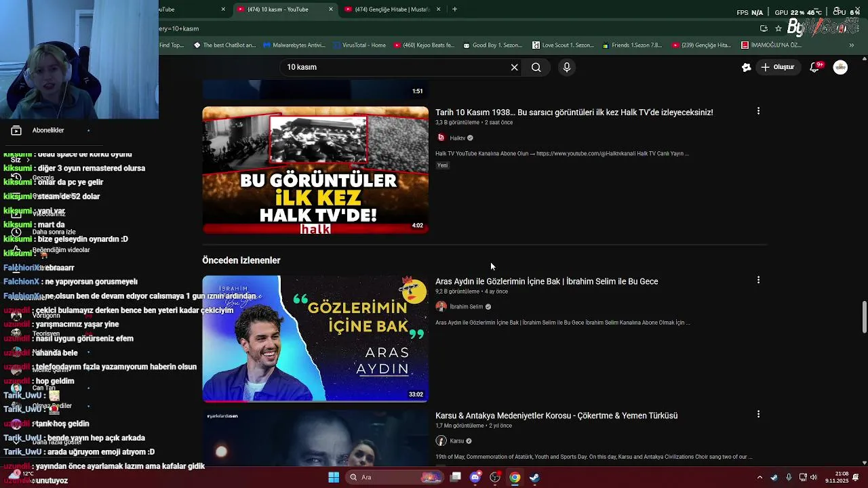The height and width of the screenshot is (488, 868).
Task: Open Malwarebytes Antivirus bookmark
Action: [x=294, y=45]
